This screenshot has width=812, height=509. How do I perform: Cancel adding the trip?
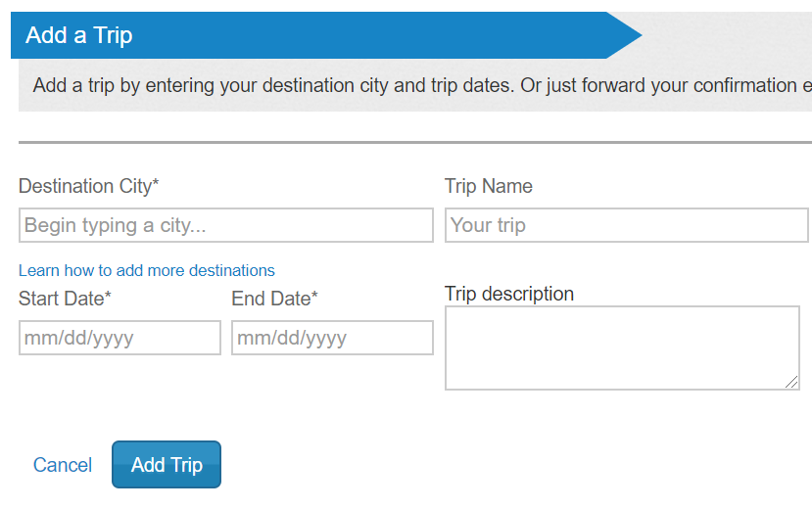(x=63, y=465)
